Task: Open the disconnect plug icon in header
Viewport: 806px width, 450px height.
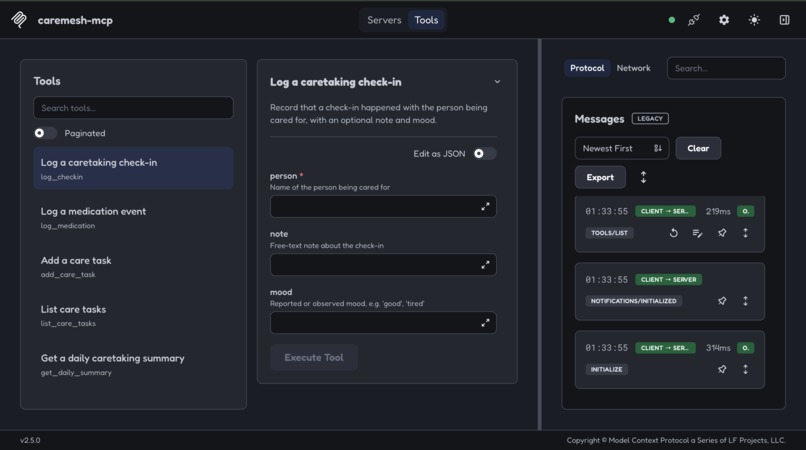Action: point(693,20)
